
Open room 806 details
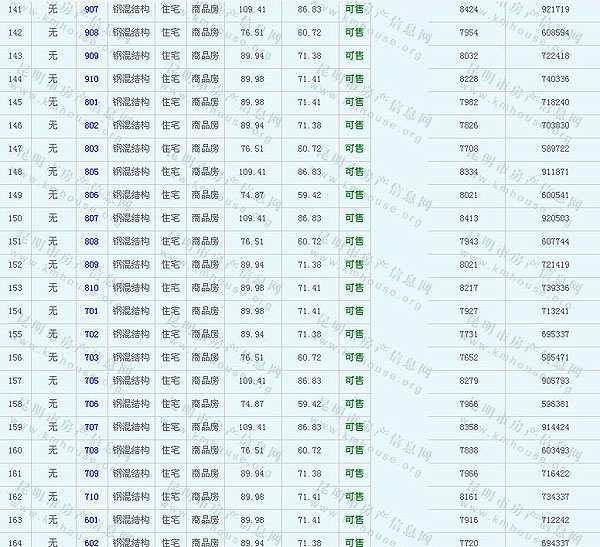(91, 195)
